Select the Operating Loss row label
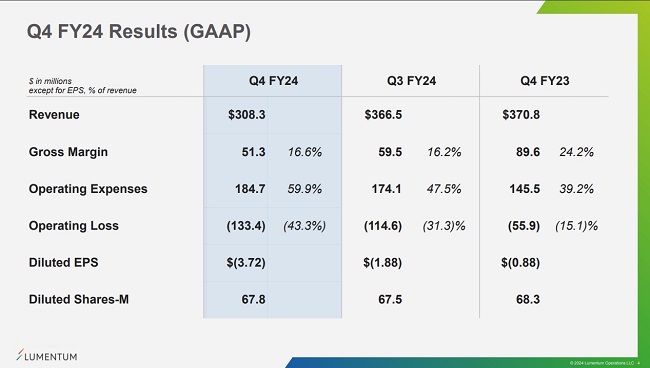This screenshot has width=650, height=368. click(x=73, y=225)
